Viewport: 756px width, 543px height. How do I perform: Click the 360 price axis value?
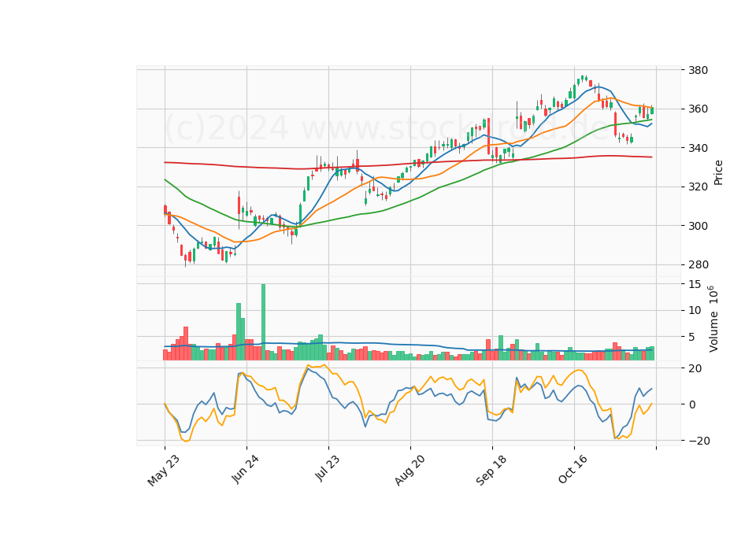[x=699, y=109]
